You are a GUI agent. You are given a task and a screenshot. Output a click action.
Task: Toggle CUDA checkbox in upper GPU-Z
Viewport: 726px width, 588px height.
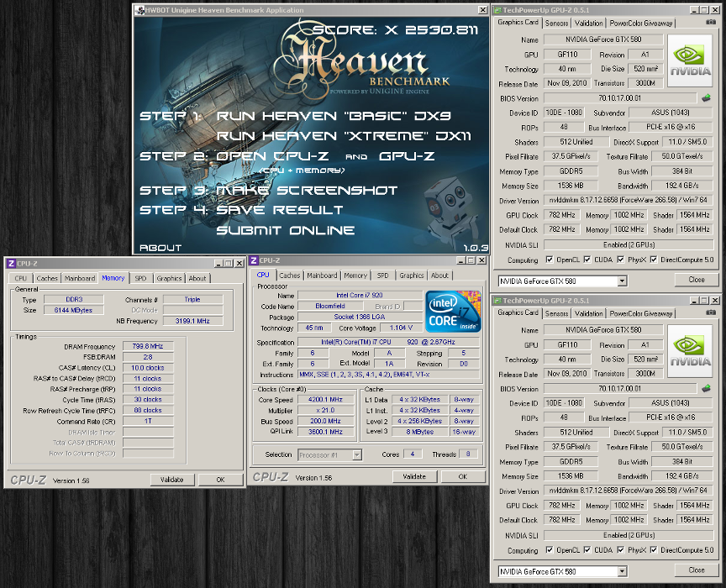pos(587,260)
